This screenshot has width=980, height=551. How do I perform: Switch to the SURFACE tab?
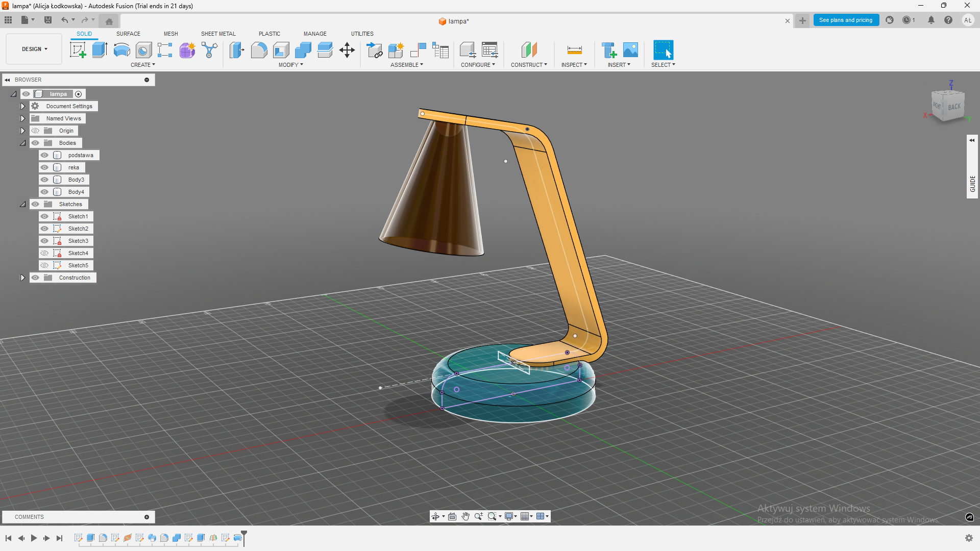tap(128, 34)
